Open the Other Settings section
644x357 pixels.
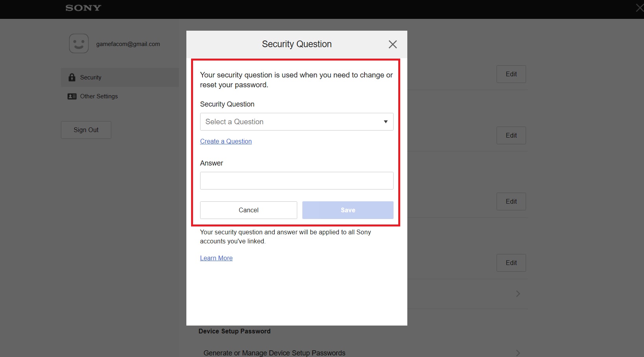point(99,96)
